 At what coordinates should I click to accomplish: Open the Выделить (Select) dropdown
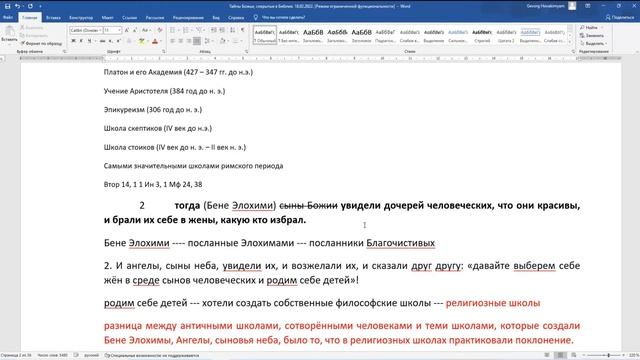pos(593,43)
